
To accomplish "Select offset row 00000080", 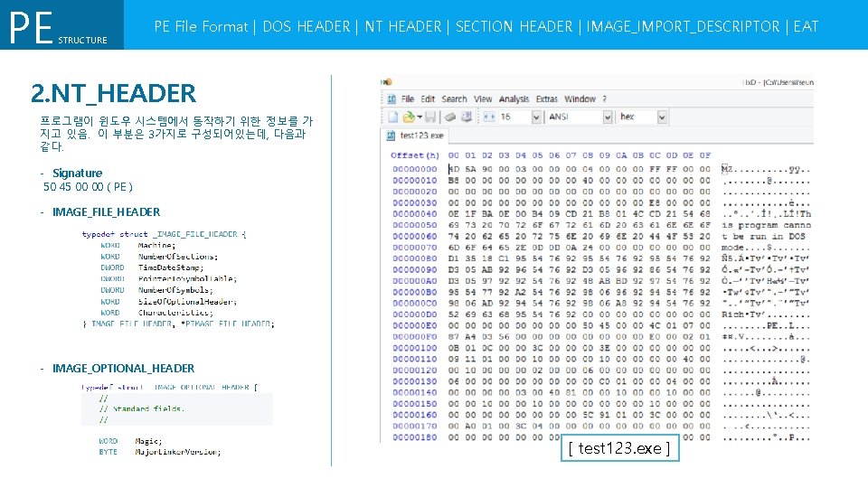I will coord(415,258).
